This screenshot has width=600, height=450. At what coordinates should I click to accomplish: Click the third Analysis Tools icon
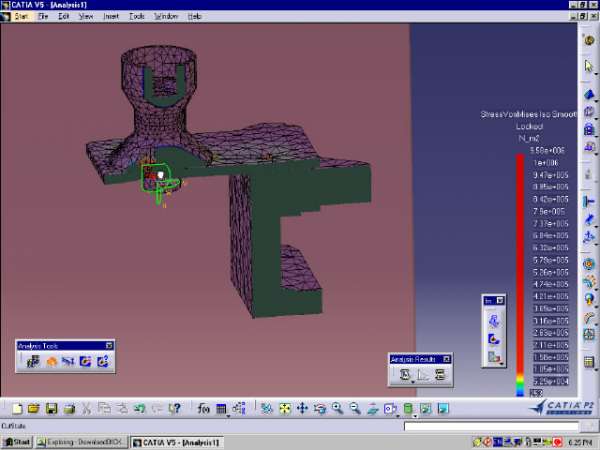68,361
